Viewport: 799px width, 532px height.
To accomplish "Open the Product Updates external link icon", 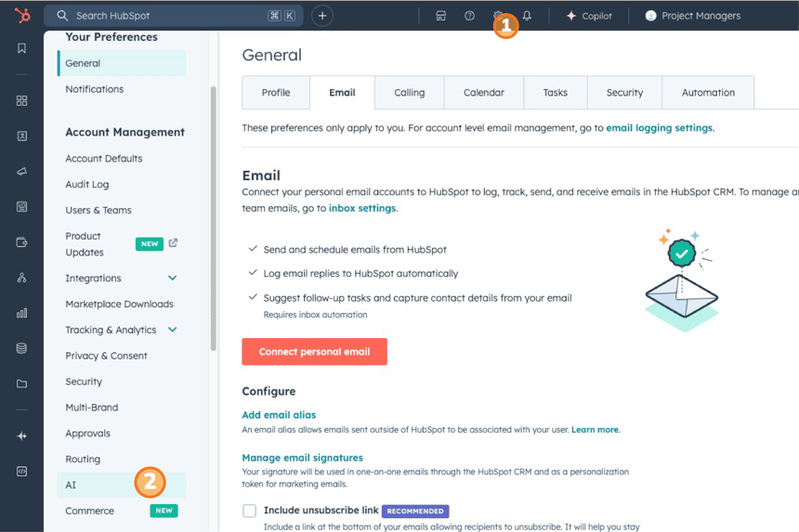I will 173,243.
